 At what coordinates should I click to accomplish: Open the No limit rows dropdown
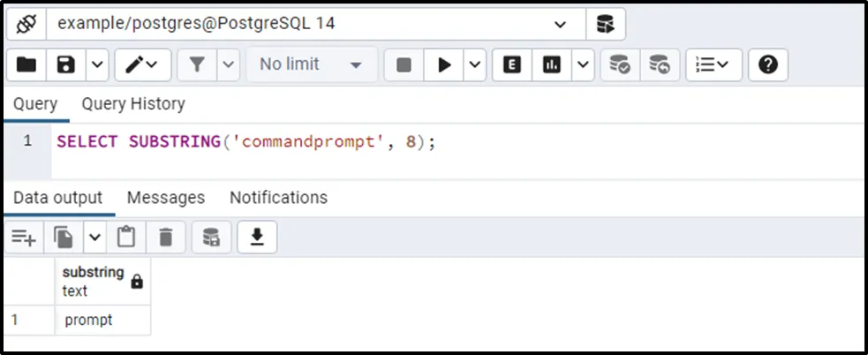(311, 64)
